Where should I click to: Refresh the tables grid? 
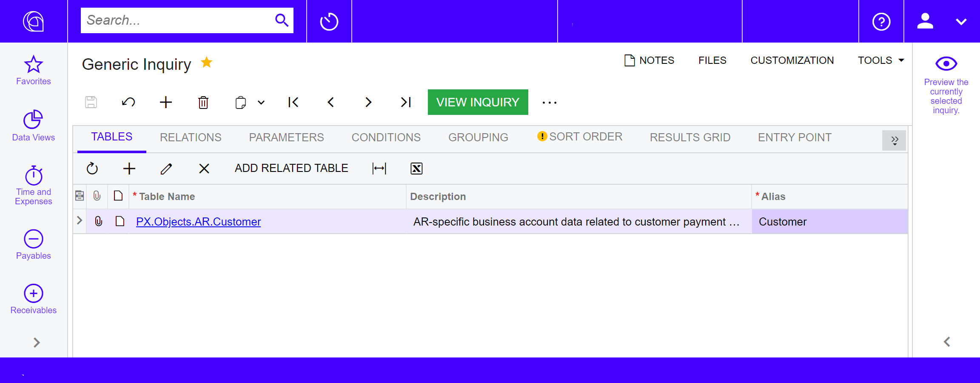(x=92, y=169)
